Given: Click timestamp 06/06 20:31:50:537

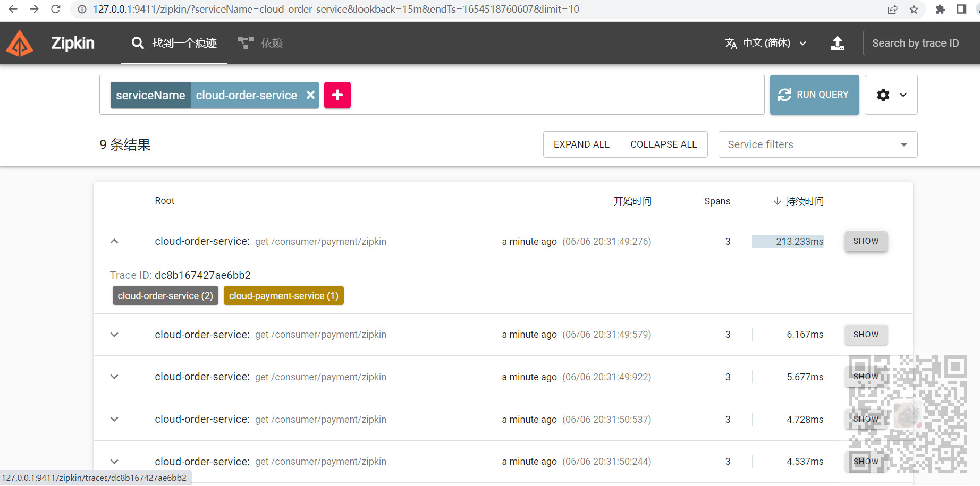Looking at the screenshot, I should pos(607,420).
